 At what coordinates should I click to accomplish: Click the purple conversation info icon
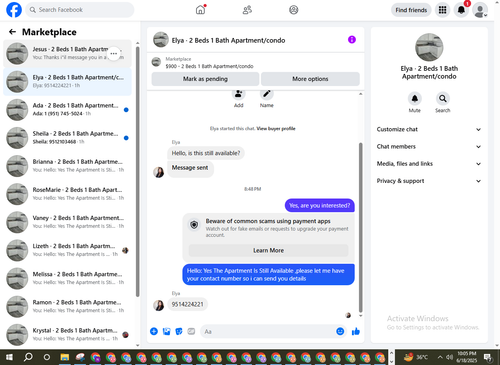tap(352, 40)
